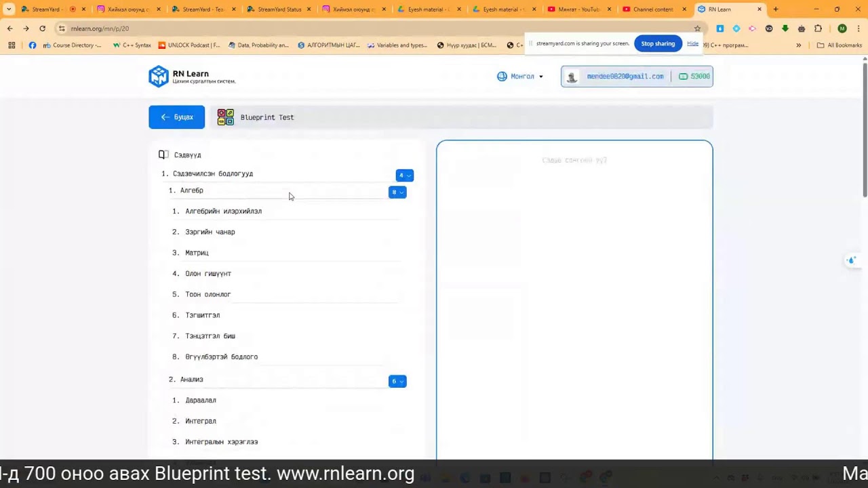Click the site info icon in address bar
The image size is (868, 488).
(62, 28)
